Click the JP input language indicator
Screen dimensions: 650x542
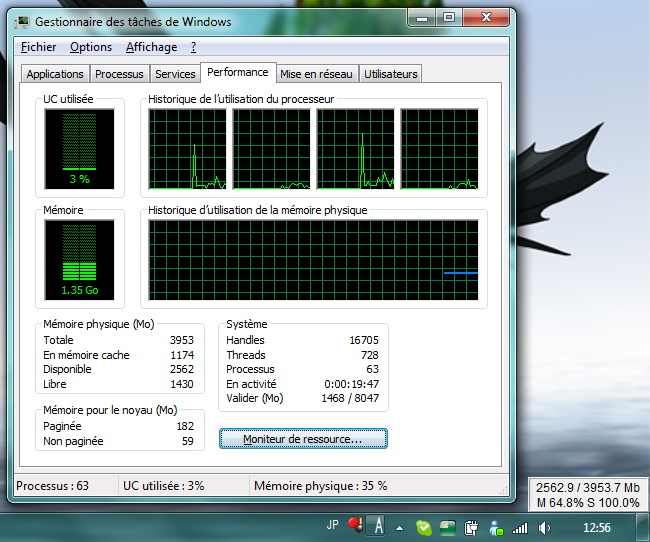[332, 525]
